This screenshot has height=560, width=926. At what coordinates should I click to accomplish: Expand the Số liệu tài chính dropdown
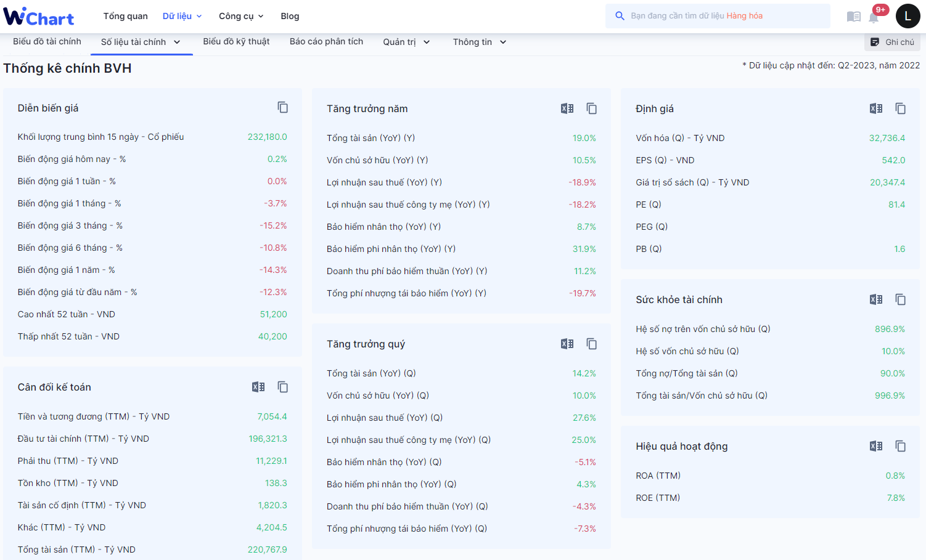click(141, 42)
